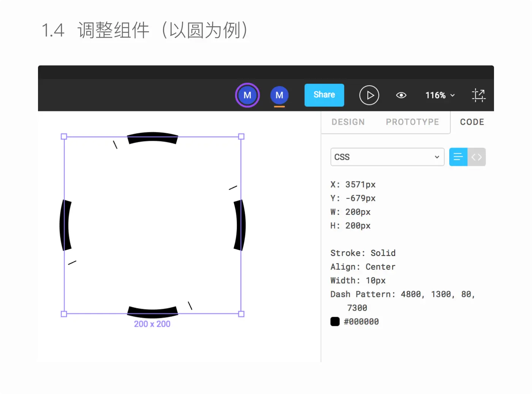
Task: Switch to the DESIGN tab
Action: point(348,122)
